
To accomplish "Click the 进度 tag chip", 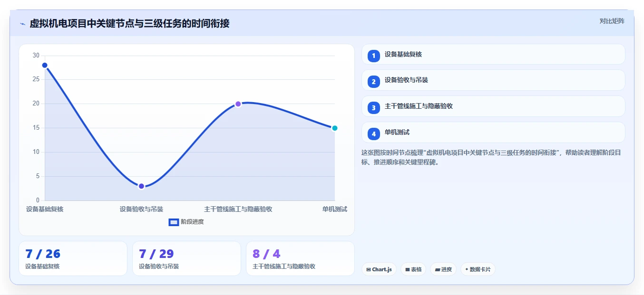I will tap(443, 269).
